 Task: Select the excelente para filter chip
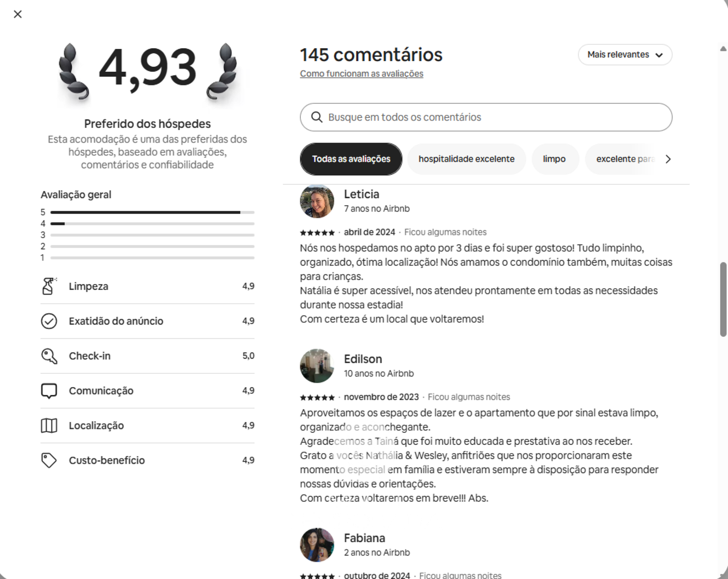click(x=624, y=159)
